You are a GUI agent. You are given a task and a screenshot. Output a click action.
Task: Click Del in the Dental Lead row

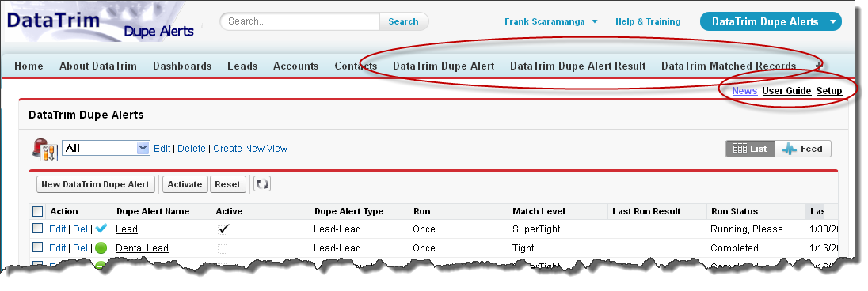pyautogui.click(x=81, y=248)
